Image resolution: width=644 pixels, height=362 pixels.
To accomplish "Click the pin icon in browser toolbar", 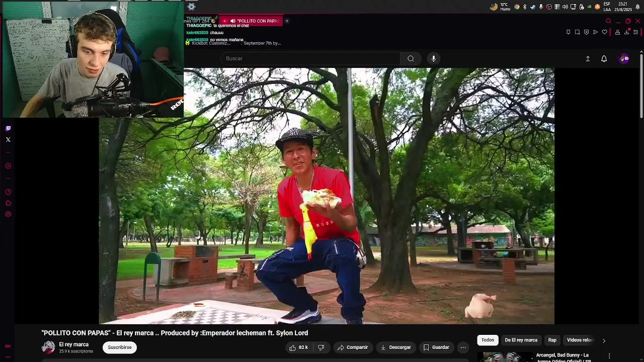I will coord(569,32).
